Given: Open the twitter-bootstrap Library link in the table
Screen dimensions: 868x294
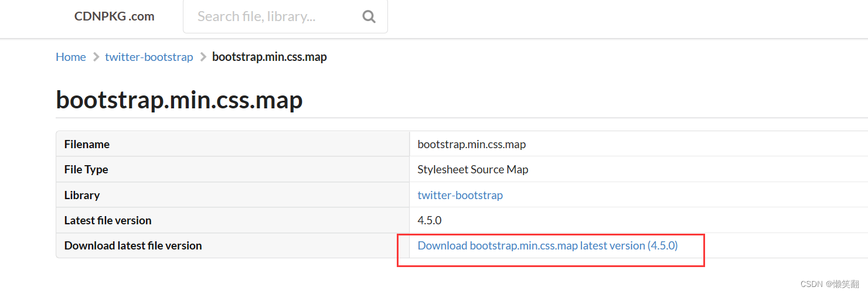Looking at the screenshot, I should (460, 195).
